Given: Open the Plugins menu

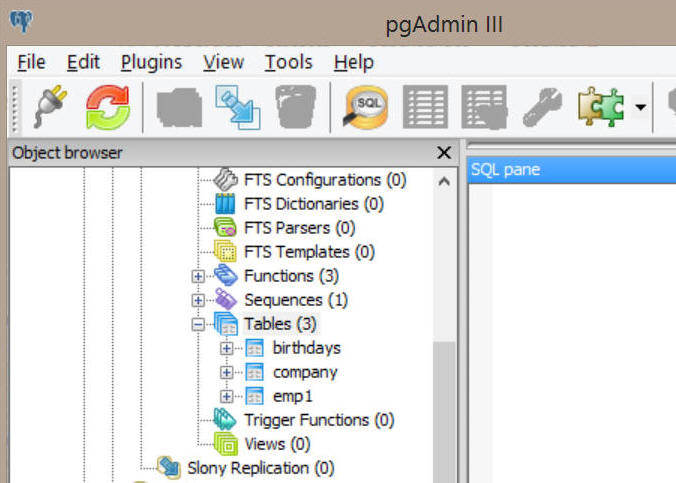Looking at the screenshot, I should coord(151,63).
